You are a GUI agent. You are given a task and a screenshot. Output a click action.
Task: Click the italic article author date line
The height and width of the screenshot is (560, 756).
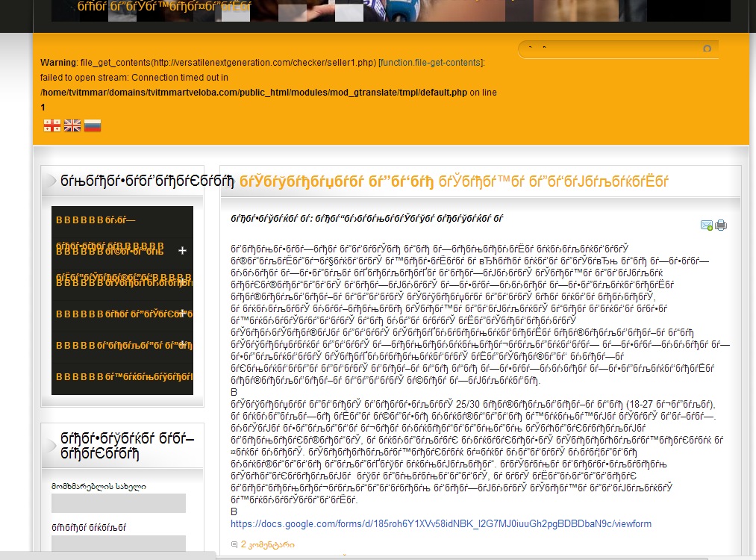[x=366, y=219]
